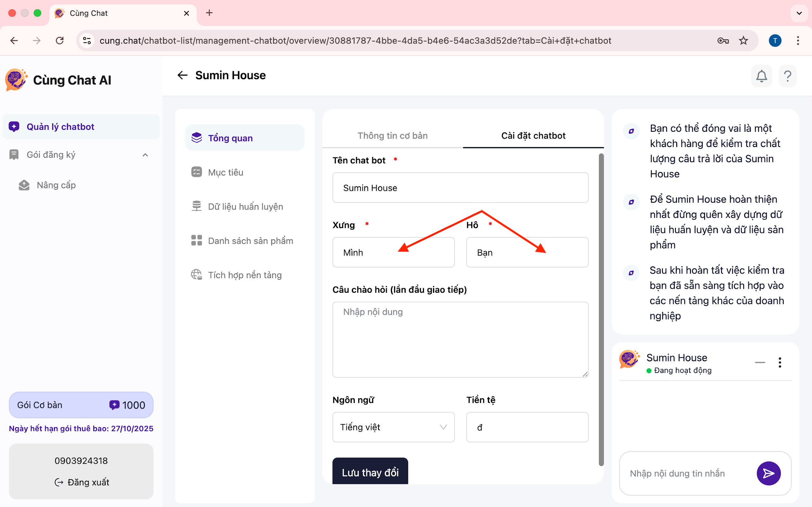Open Danh sách sản phẩm section
This screenshot has width=812, height=507.
tap(250, 241)
